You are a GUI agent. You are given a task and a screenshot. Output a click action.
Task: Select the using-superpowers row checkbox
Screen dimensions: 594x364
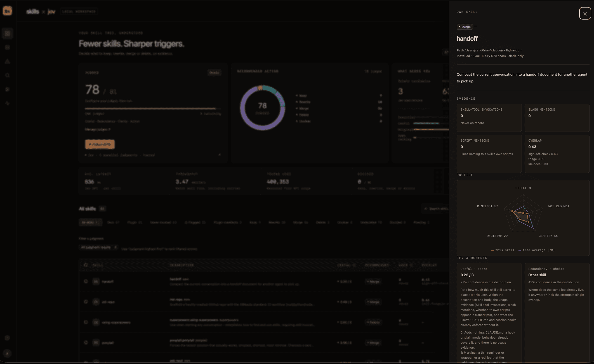[x=86, y=322]
